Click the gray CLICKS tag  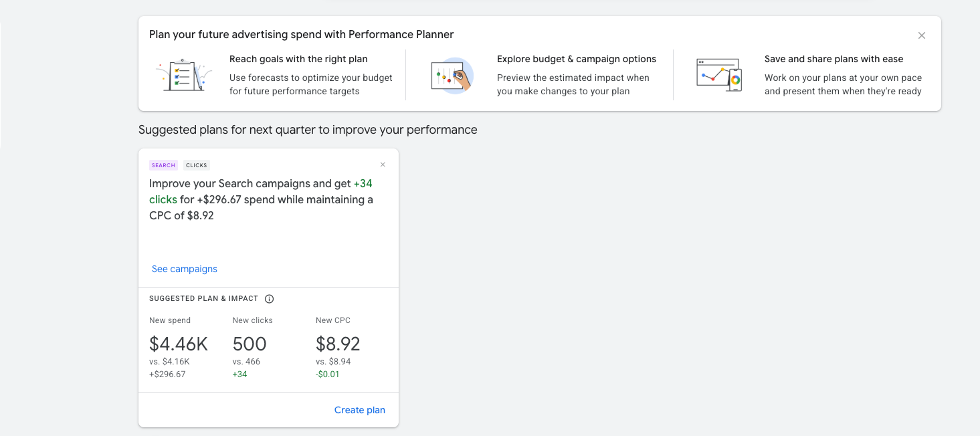click(197, 165)
